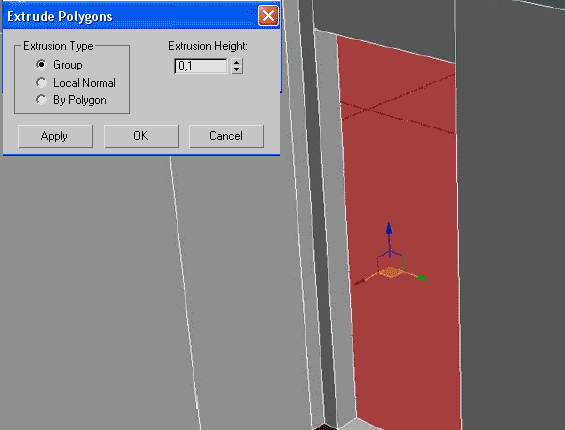Close the Extrude Polygons dialog window
565x430 pixels.
tap(268, 16)
